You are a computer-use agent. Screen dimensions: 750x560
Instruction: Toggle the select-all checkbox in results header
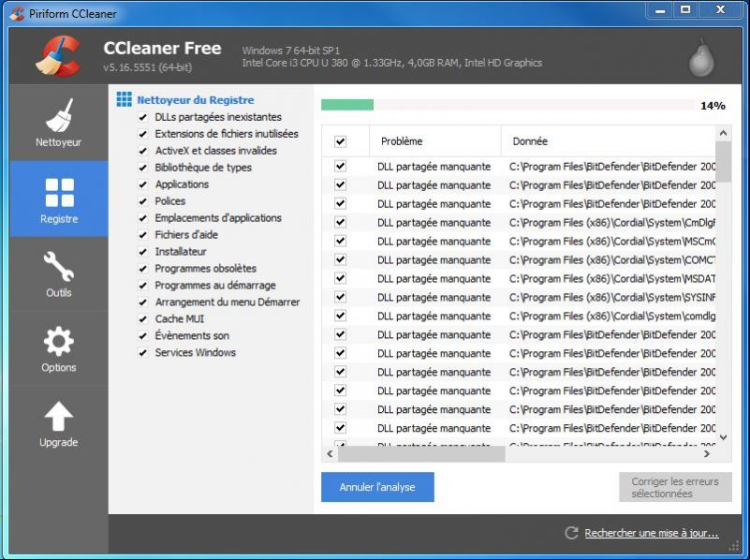pyautogui.click(x=340, y=141)
